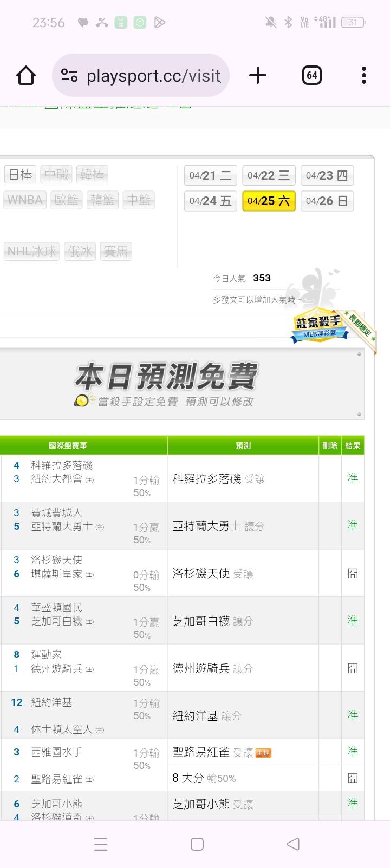This screenshot has width=390, height=868.
Task: Choose highlighted date 04/25 六
Action: [x=269, y=201]
